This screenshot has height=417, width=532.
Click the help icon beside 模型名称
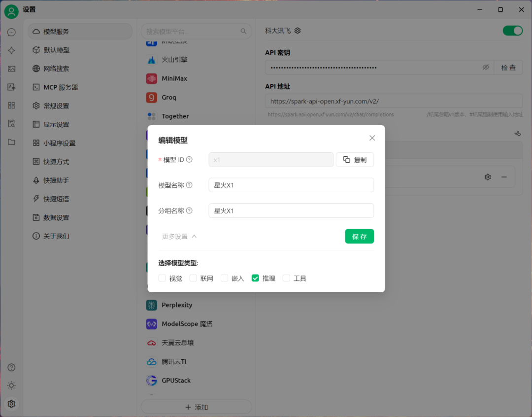189,185
